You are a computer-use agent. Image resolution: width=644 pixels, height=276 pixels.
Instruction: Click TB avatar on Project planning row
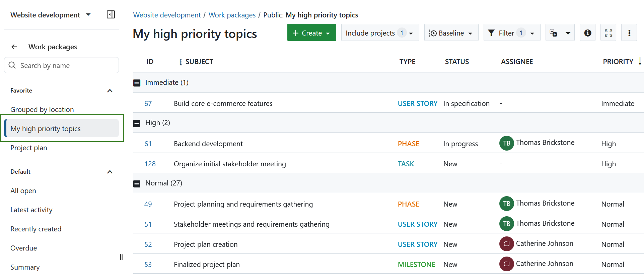506,204
